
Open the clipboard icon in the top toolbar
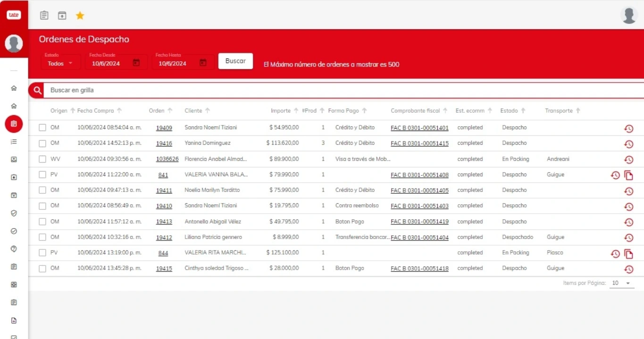(44, 15)
